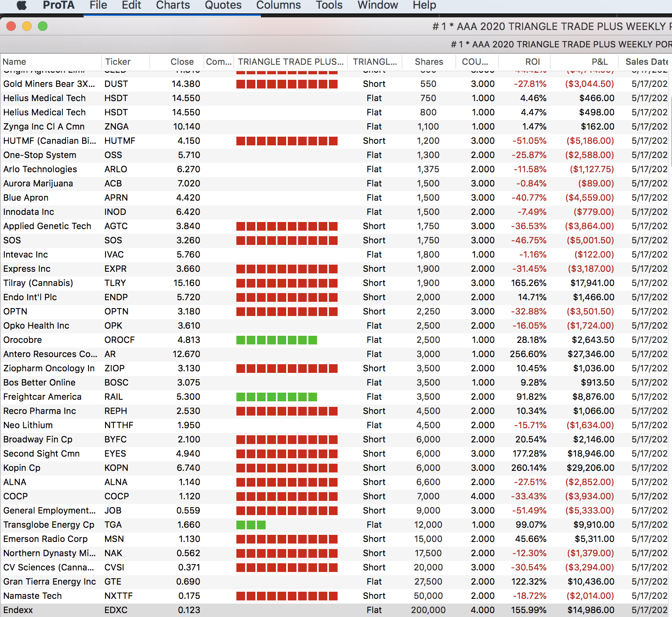Click the yellow minimize window button

click(27, 26)
